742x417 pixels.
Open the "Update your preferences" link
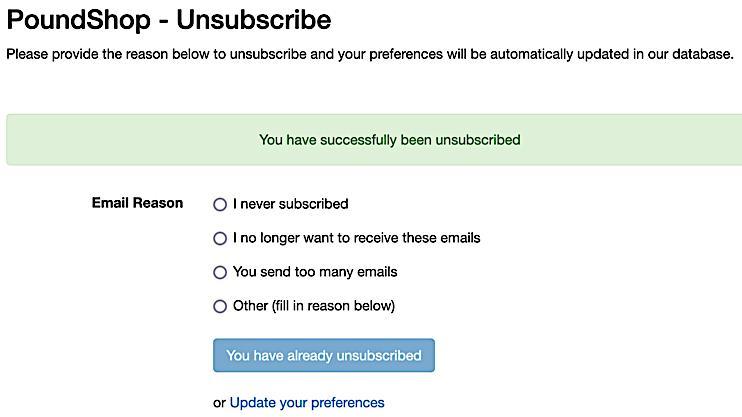click(307, 403)
